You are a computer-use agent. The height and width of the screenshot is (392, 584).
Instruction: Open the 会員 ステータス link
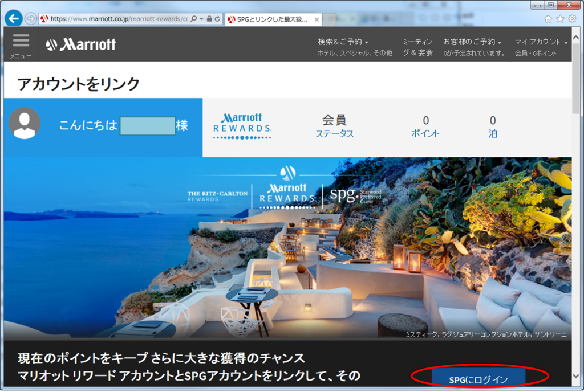point(334,126)
